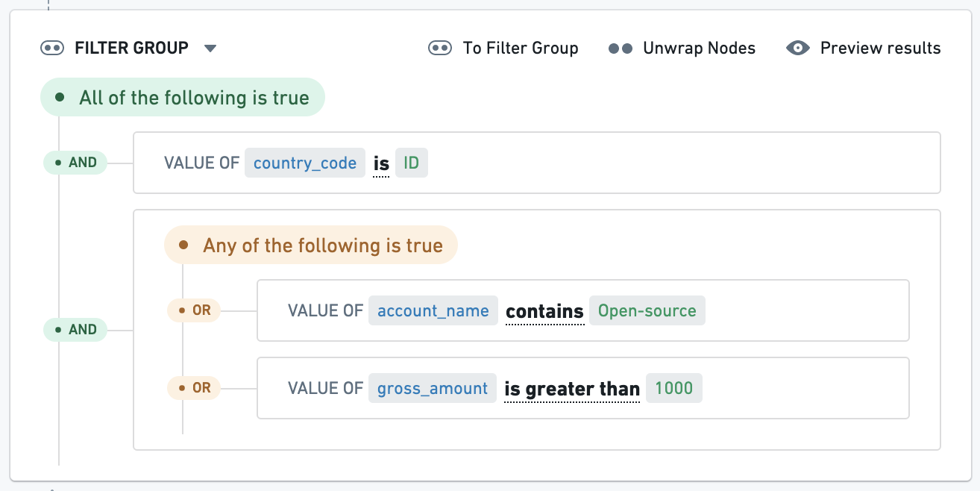This screenshot has width=980, height=491.
Task: Click the Unwrap Nodes two-dot icon
Action: pos(621,49)
